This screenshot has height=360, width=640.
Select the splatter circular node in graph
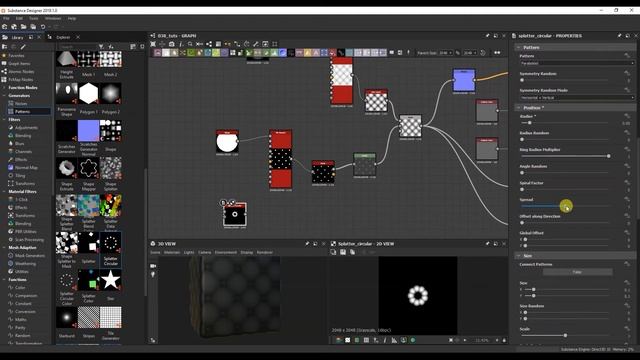[x=235, y=214]
